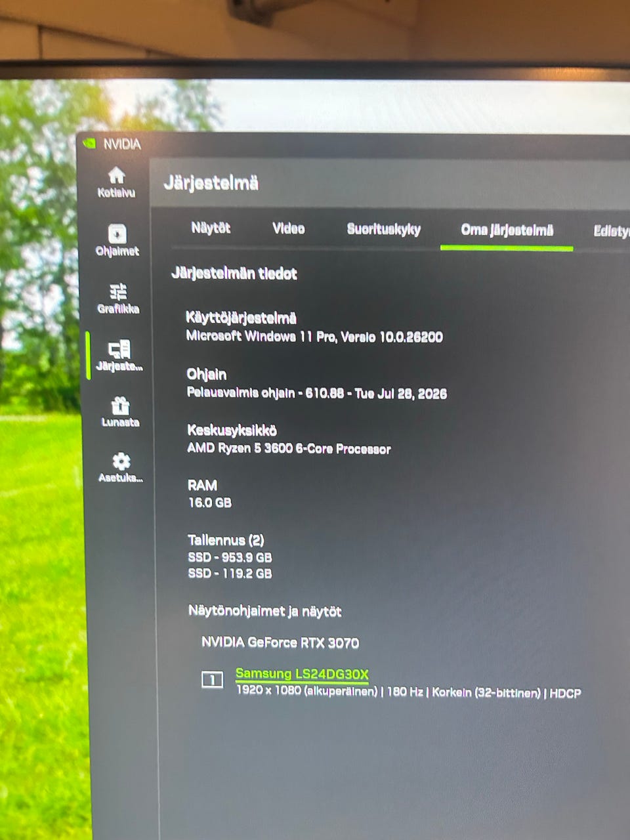This screenshot has height=840, width=630.
Task: Click the SSD - 119.2 GB storage entry
Action: 230,573
